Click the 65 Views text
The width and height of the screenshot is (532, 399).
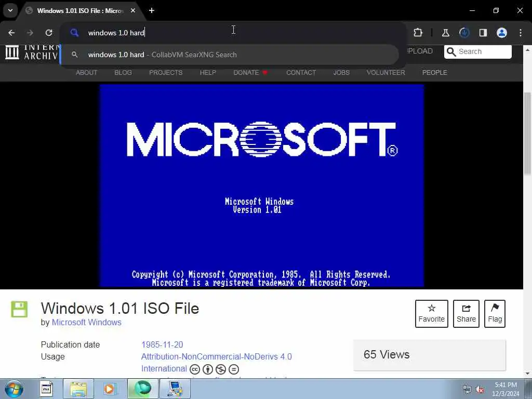pyautogui.click(x=387, y=354)
